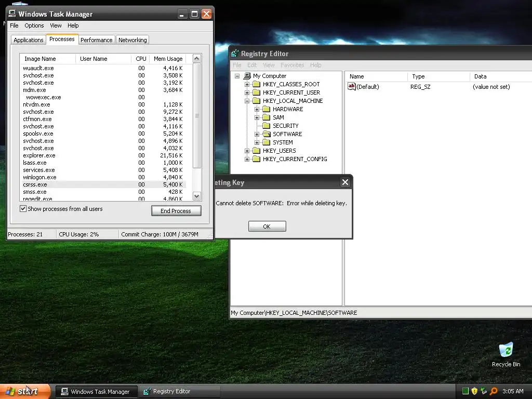Select the HKEY_LOCAL_MACHINE folder icon
This screenshot has height=399, width=532.
pyautogui.click(x=257, y=101)
